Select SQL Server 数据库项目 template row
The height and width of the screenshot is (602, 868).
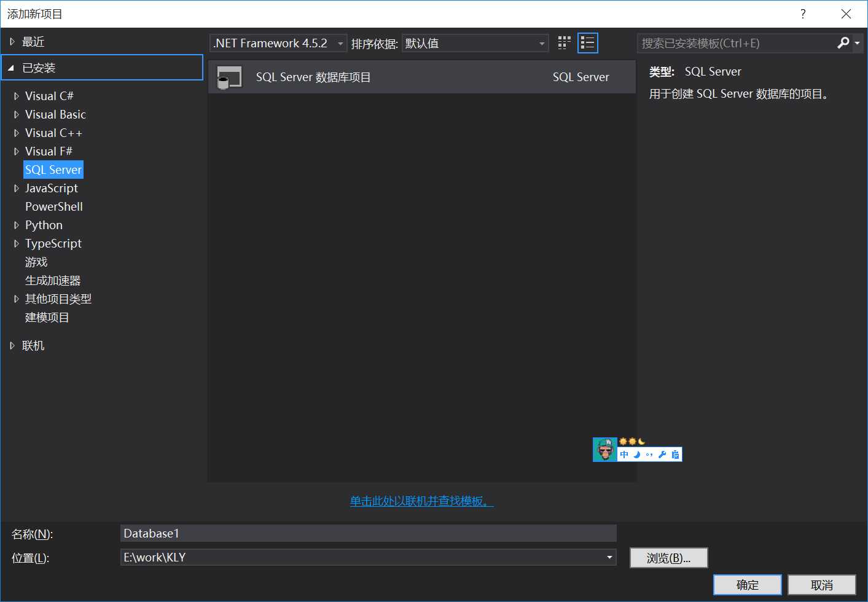click(422, 77)
